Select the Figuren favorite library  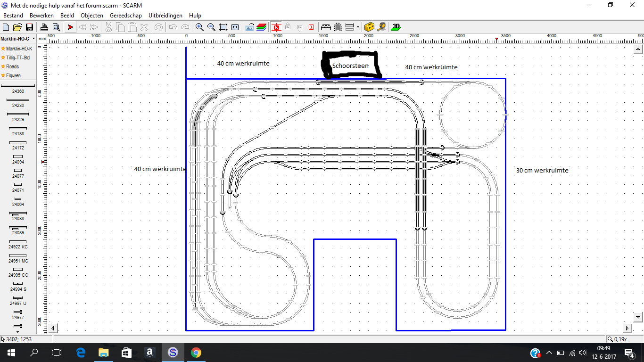coord(11,75)
